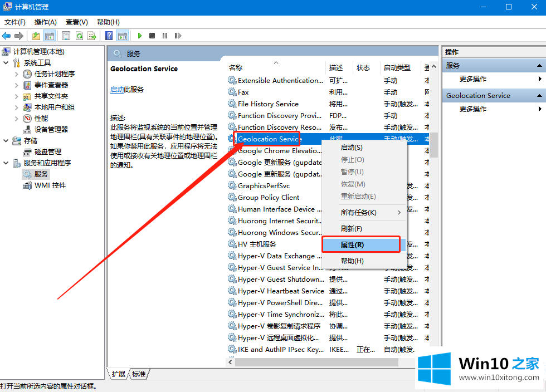Select 事件查看器 in the tree

[x=51, y=85]
